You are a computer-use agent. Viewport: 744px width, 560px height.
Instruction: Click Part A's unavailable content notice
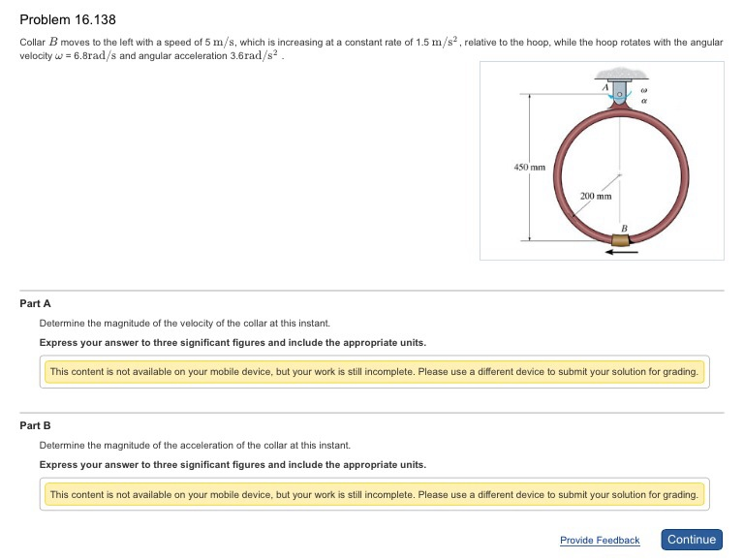click(x=374, y=371)
